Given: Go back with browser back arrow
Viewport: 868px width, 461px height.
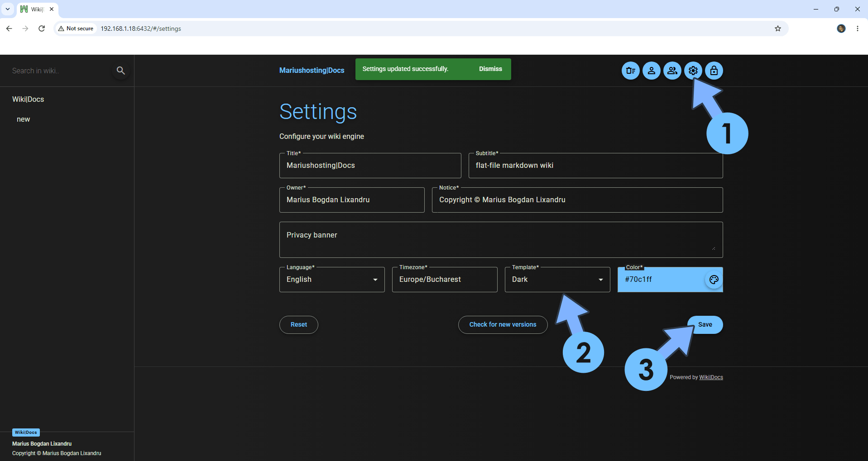Looking at the screenshot, I should (9, 29).
